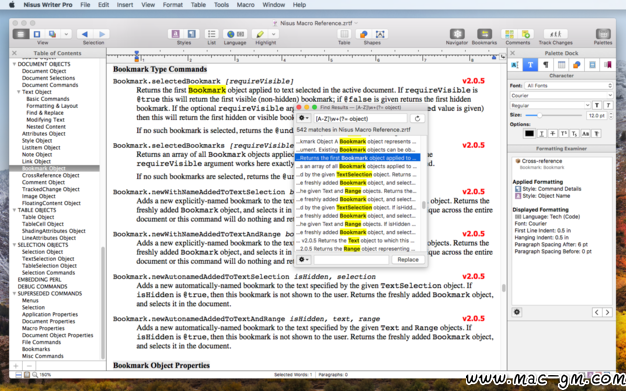The width and height of the screenshot is (626, 391).
Task: Show Comments from the toolbar
Action: (509, 34)
